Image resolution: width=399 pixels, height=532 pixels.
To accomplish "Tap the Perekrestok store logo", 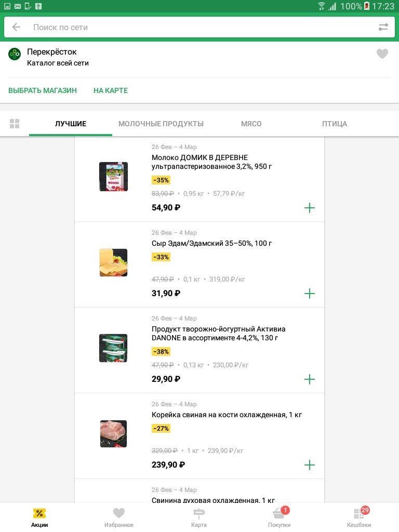I will pyautogui.click(x=15, y=54).
